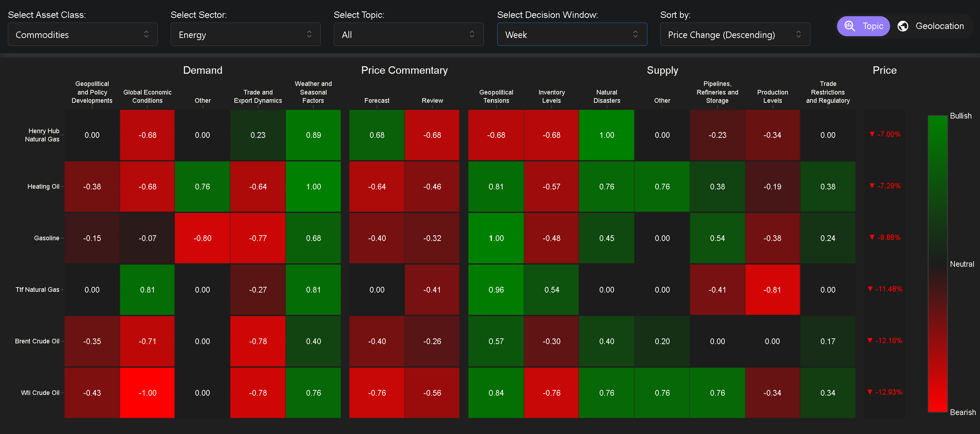980x434 pixels.
Task: Click the Demand group header
Action: point(203,70)
